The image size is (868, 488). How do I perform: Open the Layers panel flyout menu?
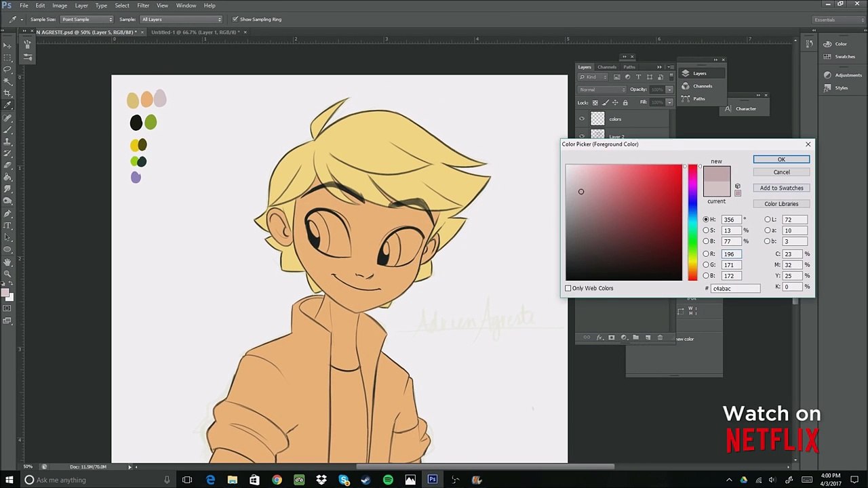point(669,67)
